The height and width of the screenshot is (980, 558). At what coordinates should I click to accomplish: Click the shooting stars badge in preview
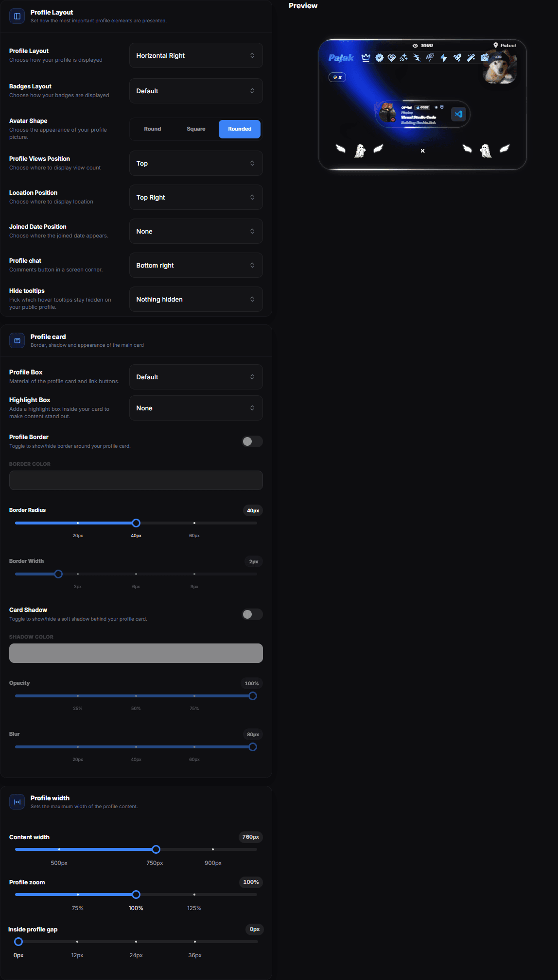(404, 58)
